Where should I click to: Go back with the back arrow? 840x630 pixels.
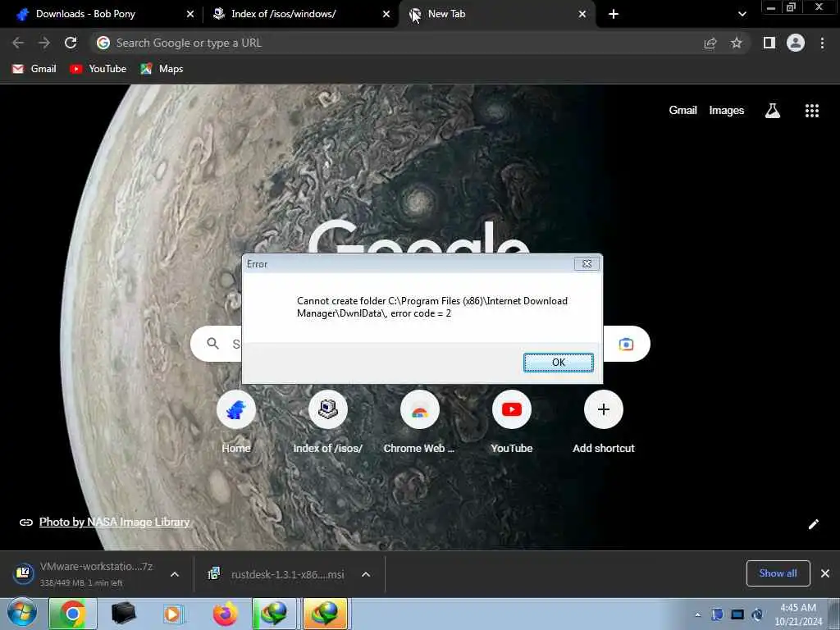(18, 43)
